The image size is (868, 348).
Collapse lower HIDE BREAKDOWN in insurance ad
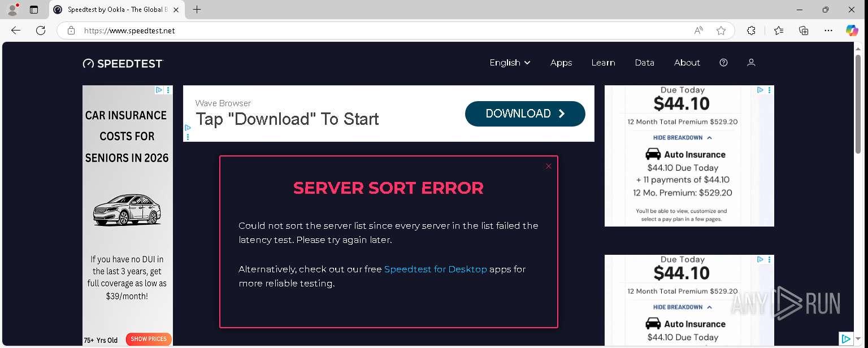coord(683,307)
